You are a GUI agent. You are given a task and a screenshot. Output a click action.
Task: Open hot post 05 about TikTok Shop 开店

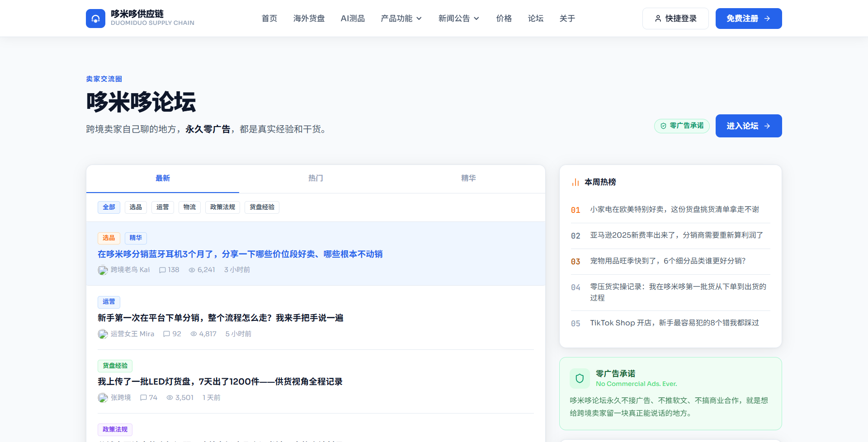coord(675,323)
